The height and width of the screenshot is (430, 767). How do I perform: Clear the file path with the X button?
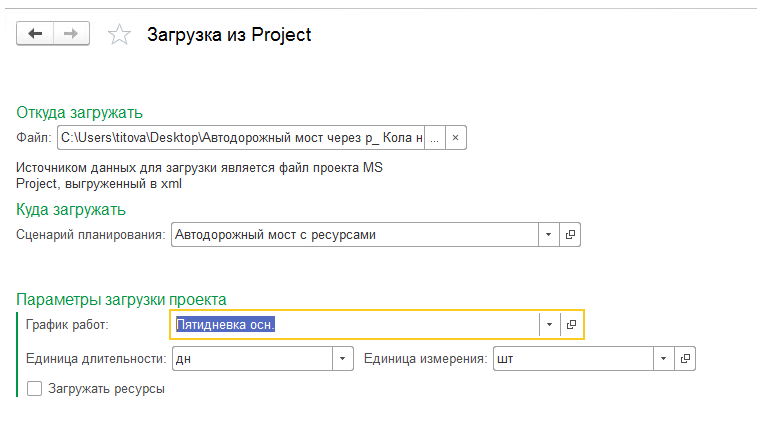(x=455, y=138)
